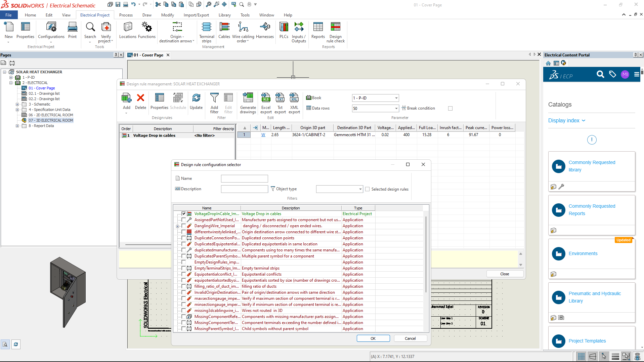This screenshot has width=644, height=362.
Task: Enable the Break condition checkbox
Action: coord(450,108)
